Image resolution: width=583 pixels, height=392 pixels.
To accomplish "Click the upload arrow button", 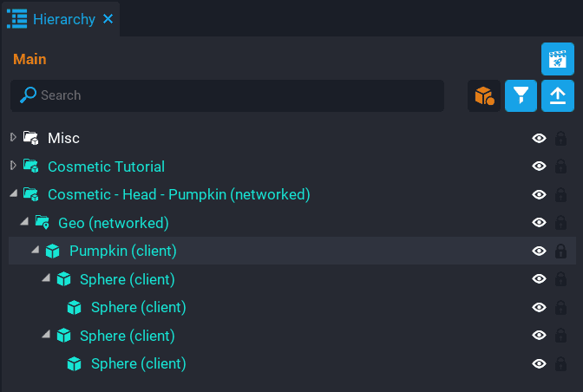I will (558, 95).
